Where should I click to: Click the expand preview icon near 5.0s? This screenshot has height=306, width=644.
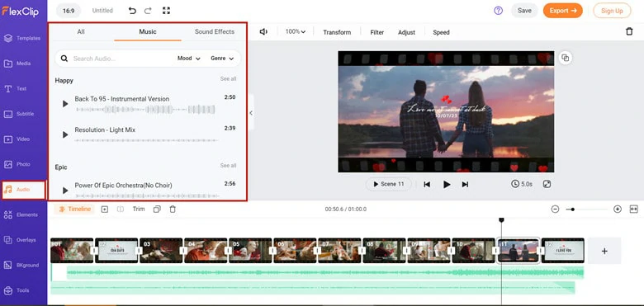point(547,184)
